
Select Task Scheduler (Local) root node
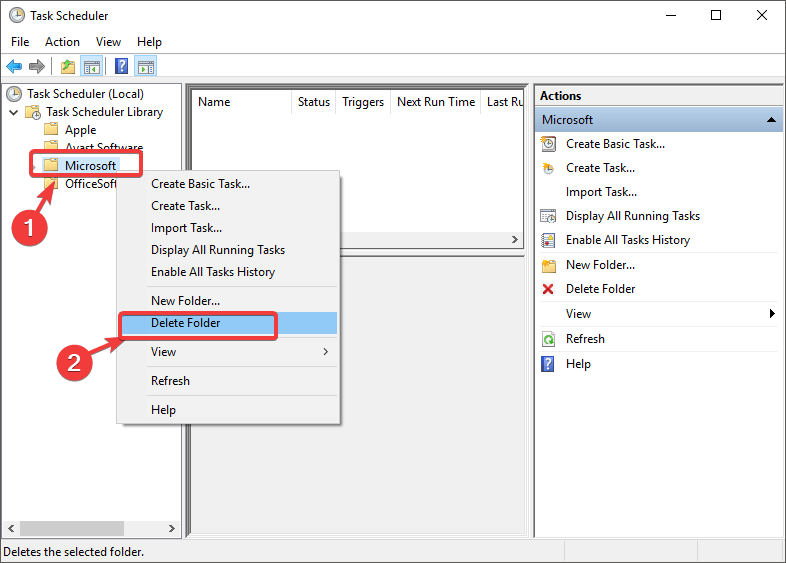[85, 94]
